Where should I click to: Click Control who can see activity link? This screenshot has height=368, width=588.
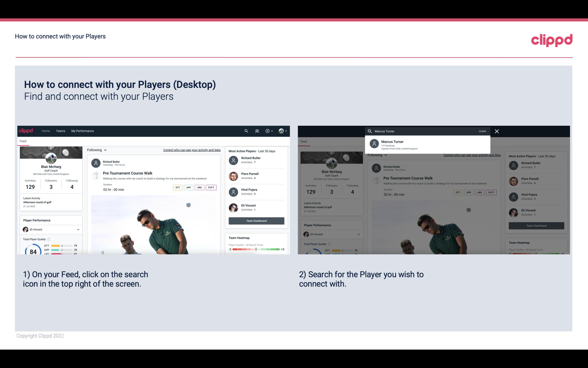[192, 150]
